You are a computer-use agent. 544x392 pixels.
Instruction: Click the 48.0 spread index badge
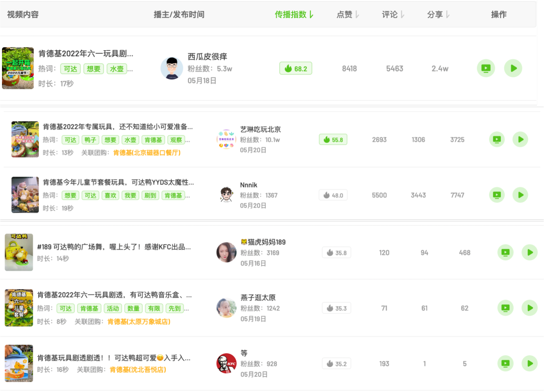click(333, 195)
